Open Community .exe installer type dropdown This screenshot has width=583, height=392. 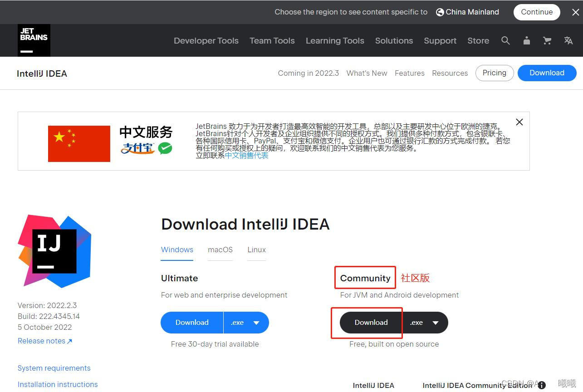click(x=426, y=323)
